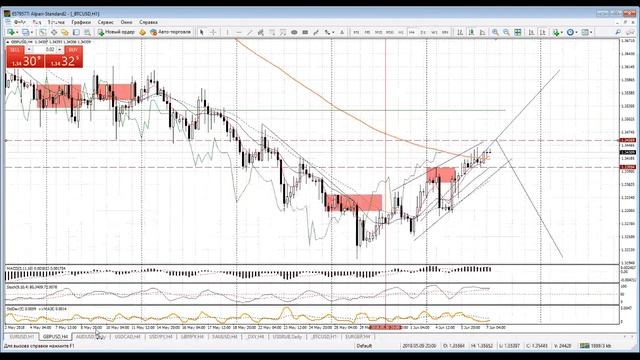
Task: Switch to the EURGBP,H4 chart tab
Action: tap(358, 337)
